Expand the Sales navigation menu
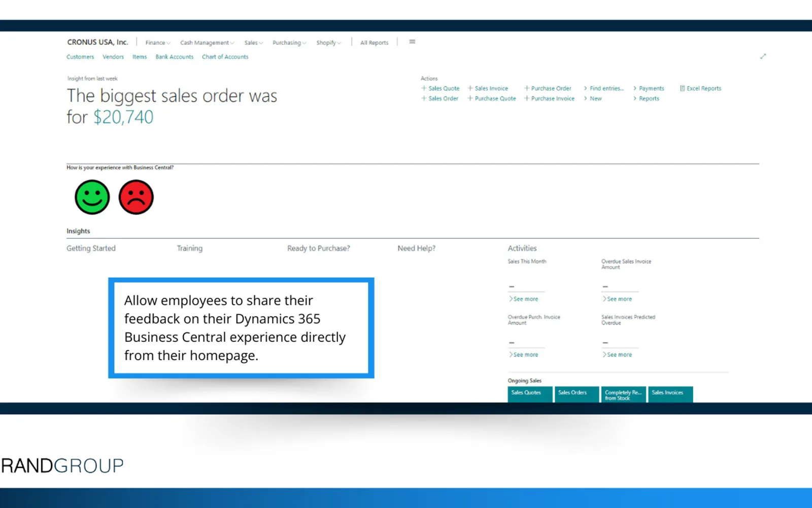812x508 pixels. (254, 43)
